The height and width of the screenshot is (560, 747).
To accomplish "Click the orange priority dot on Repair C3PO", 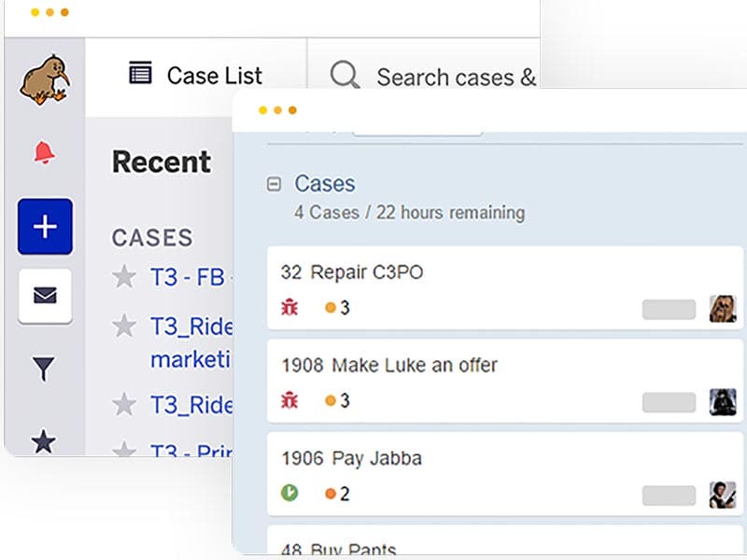I will coord(330,307).
